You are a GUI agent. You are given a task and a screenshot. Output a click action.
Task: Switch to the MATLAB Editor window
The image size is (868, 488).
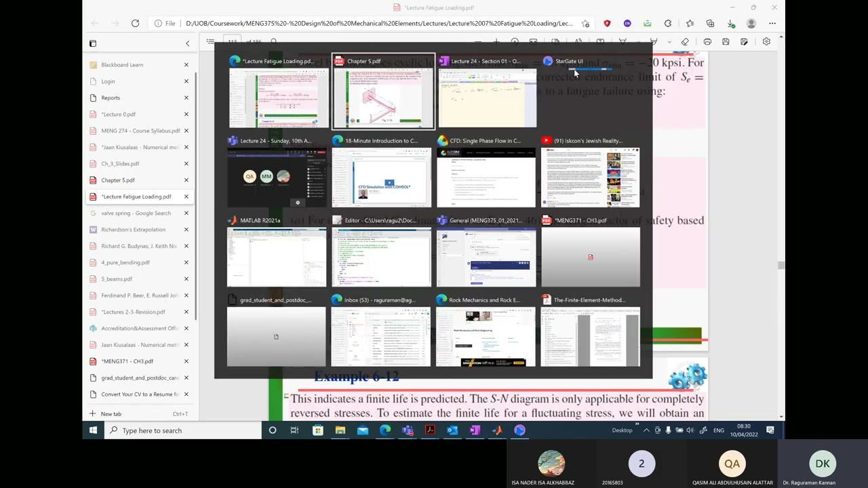pos(382,251)
